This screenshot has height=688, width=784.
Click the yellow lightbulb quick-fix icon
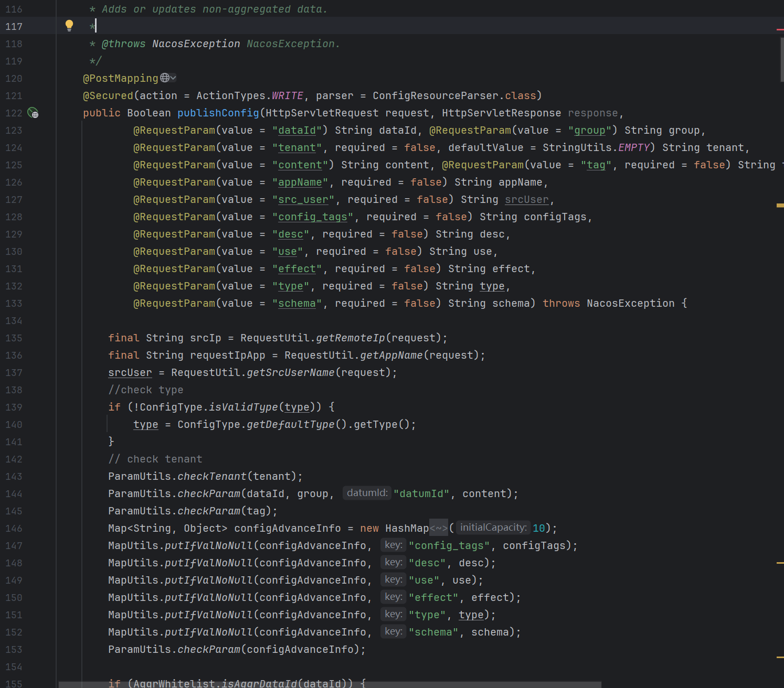(69, 25)
